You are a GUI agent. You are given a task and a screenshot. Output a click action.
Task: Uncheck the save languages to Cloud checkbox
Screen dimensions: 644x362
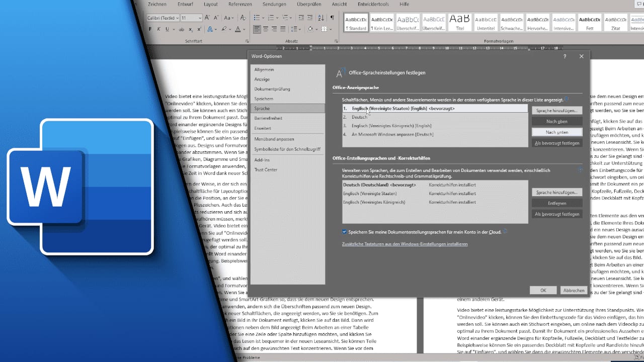[345, 232]
